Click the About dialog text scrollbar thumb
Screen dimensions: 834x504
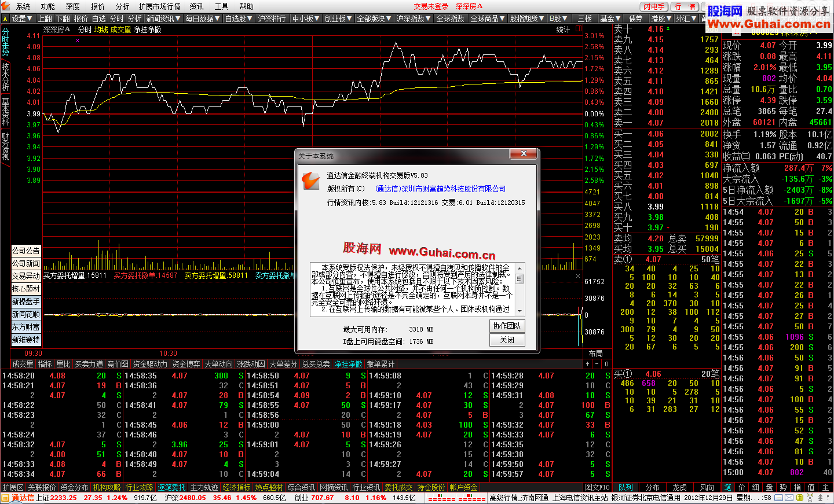(519, 279)
